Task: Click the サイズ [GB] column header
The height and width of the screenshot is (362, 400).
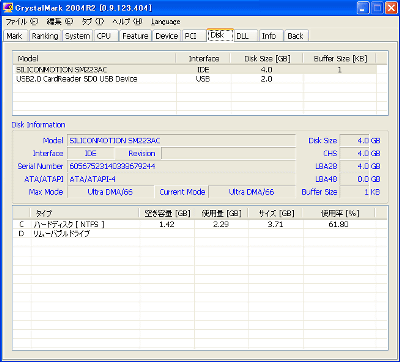Action: point(276,213)
